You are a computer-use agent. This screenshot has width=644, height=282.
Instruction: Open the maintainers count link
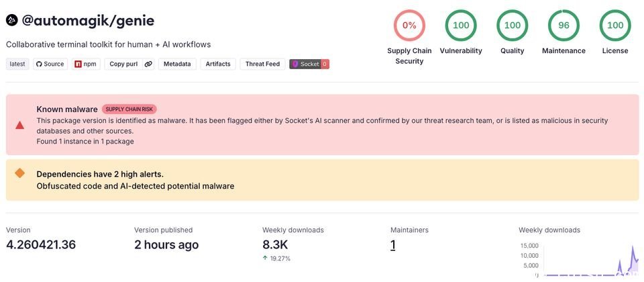pos(393,245)
